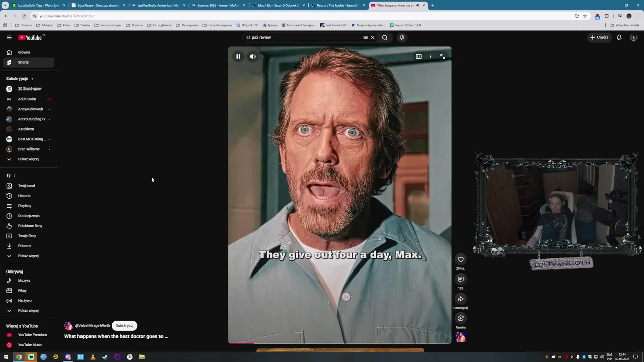Open VelvetMirage channel avatar
Screen dimensions: 644x362
click(69, 326)
